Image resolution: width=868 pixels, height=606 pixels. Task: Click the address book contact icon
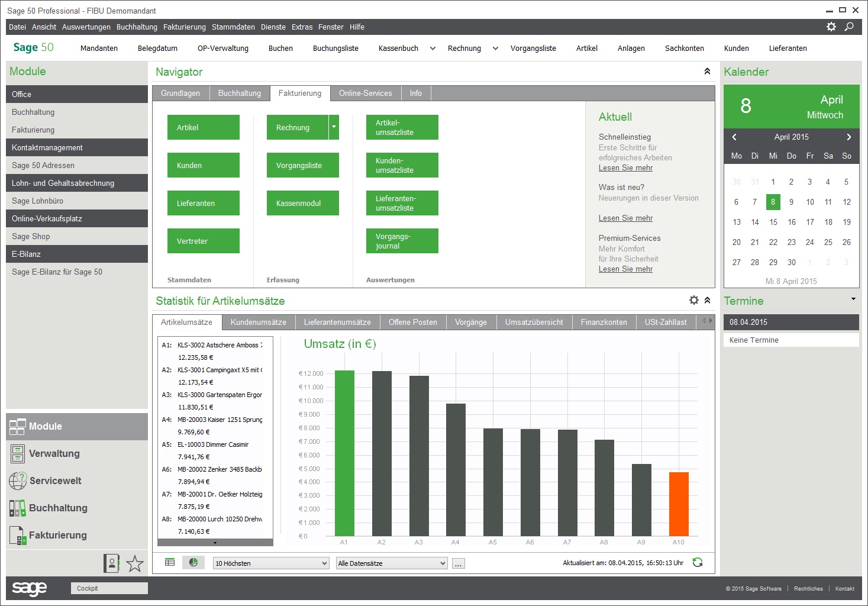tap(111, 563)
